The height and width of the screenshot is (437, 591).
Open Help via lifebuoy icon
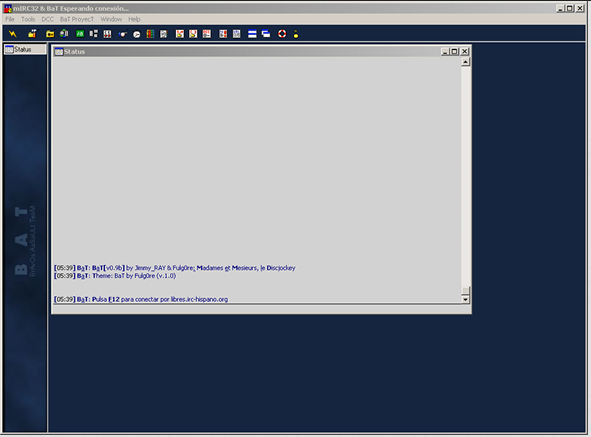pyautogui.click(x=282, y=34)
